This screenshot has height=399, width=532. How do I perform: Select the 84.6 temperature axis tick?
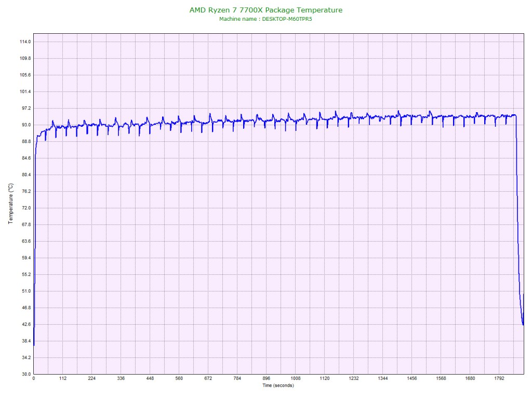(25, 158)
